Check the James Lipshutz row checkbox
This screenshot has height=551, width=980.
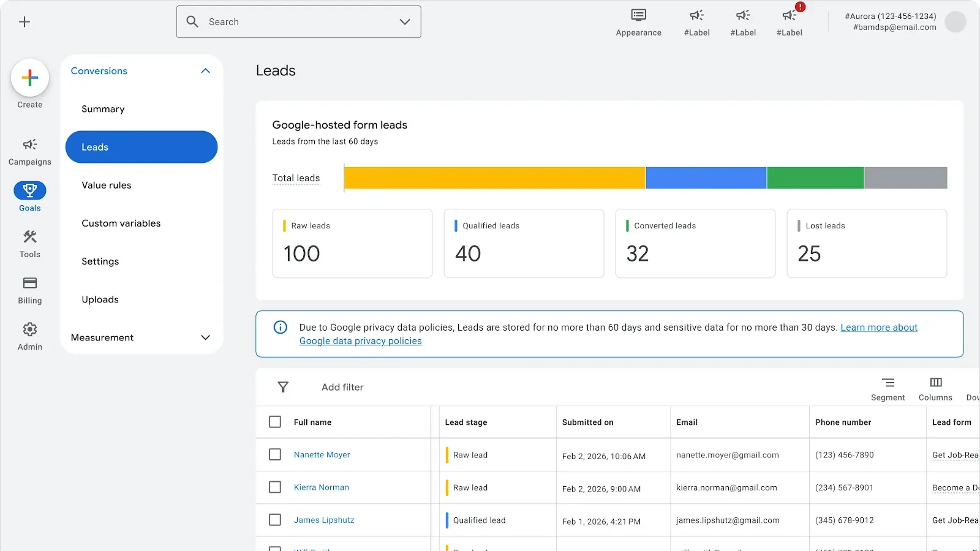pos(275,520)
